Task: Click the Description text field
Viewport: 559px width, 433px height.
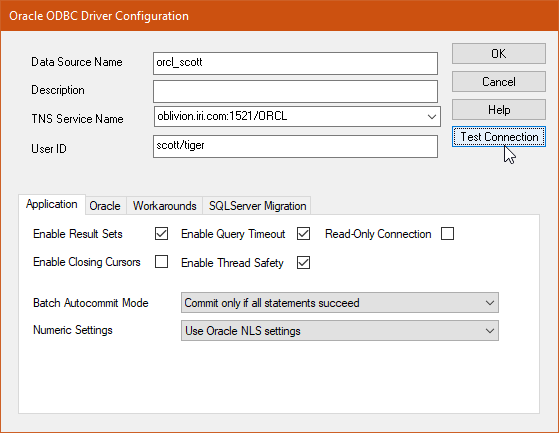Action: [x=295, y=91]
